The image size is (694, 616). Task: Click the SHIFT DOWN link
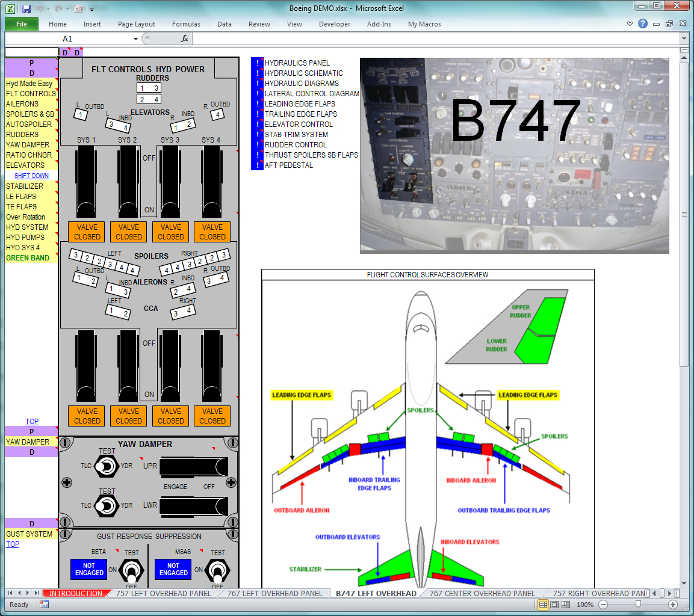(31, 176)
